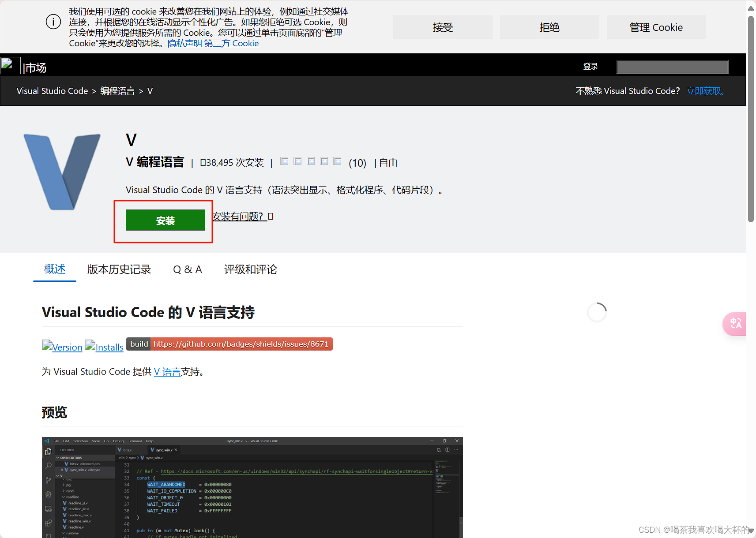
Task: Click the fifth rating star
Action: click(x=337, y=161)
